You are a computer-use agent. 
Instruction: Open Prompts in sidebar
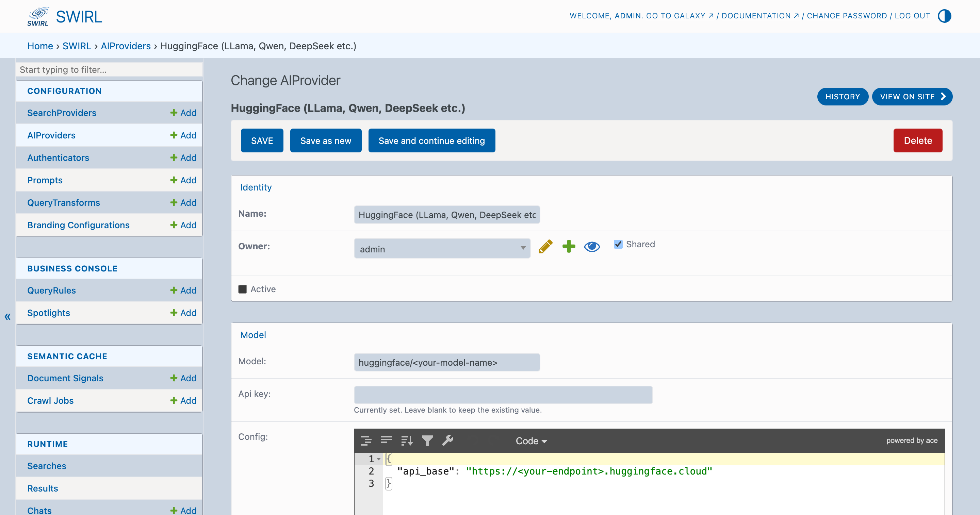(x=45, y=180)
